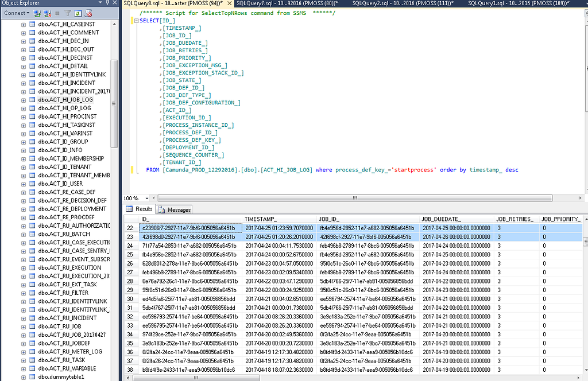Screen dimensions: 588x381
Task: Click the query editor horizontal scrollbar
Action: [355, 198]
